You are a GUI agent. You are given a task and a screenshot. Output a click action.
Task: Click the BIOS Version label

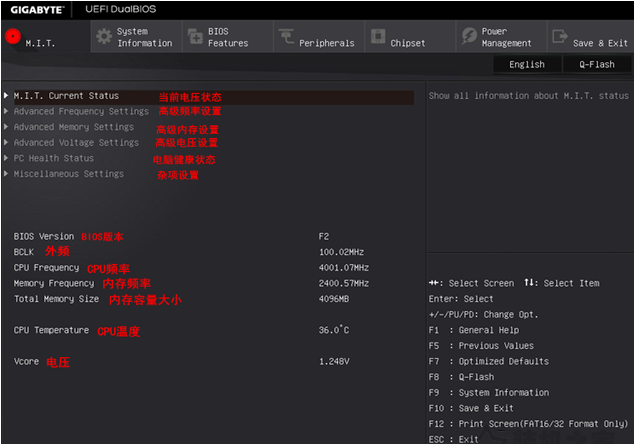pos(44,236)
